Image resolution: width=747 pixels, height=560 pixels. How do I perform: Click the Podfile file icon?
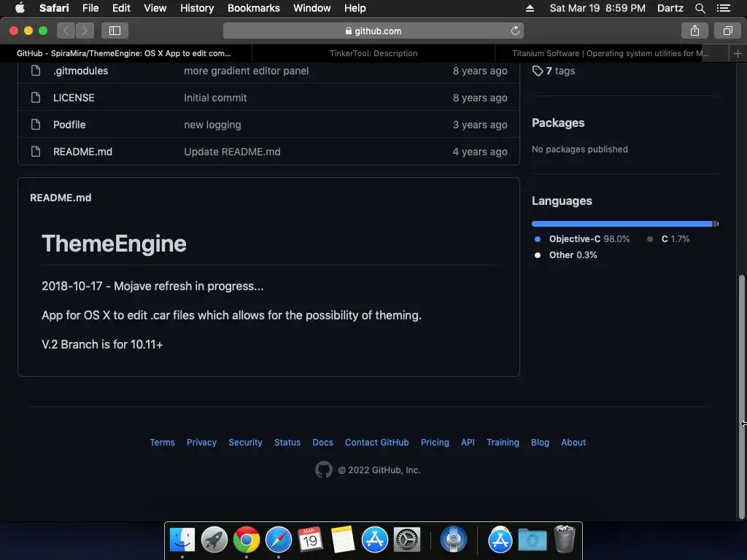[x=36, y=125]
